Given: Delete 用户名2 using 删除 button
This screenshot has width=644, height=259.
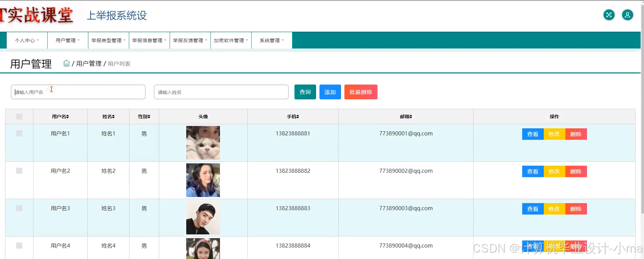Looking at the screenshot, I should click(x=576, y=171).
